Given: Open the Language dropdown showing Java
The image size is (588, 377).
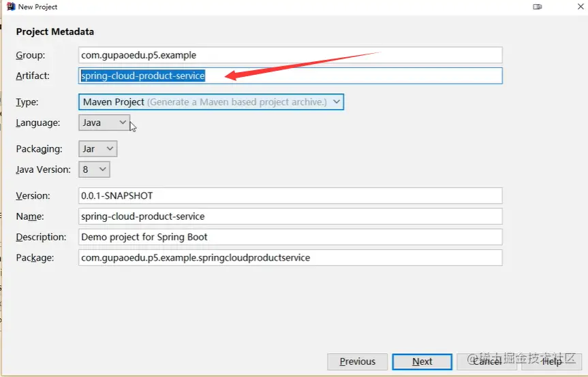Looking at the screenshot, I should point(104,122).
